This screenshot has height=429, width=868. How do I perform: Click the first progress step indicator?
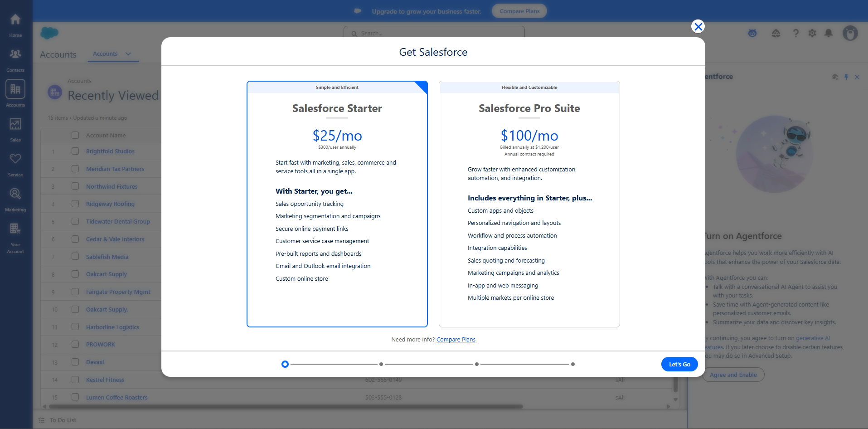coord(285,364)
